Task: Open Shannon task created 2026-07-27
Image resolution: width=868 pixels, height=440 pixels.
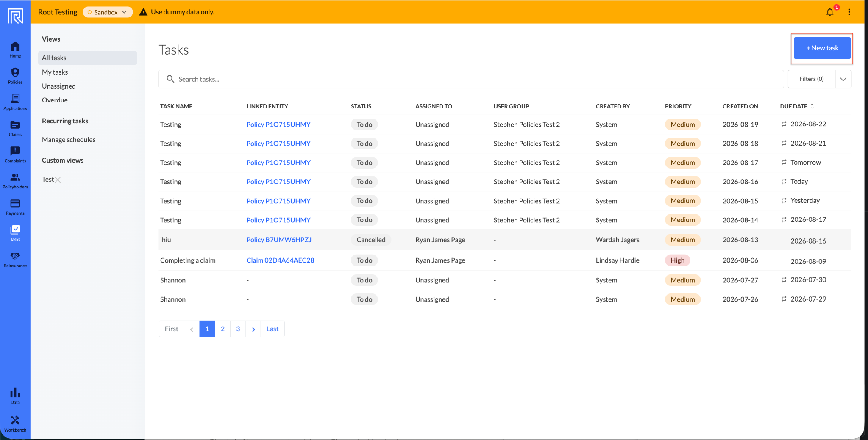Action: pyautogui.click(x=173, y=280)
